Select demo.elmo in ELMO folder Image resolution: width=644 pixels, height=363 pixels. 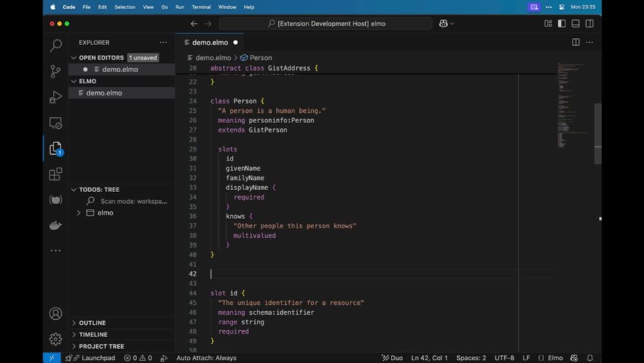pos(122,93)
